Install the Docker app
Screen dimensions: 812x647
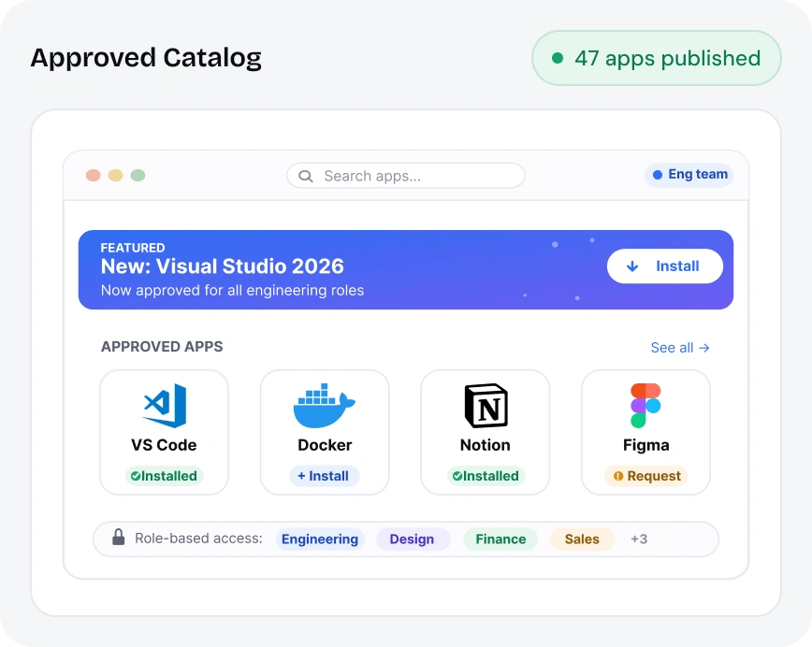pos(325,476)
